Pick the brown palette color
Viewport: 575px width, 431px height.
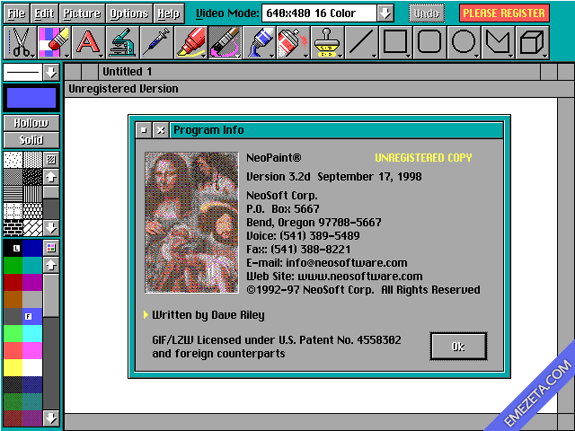point(13,299)
